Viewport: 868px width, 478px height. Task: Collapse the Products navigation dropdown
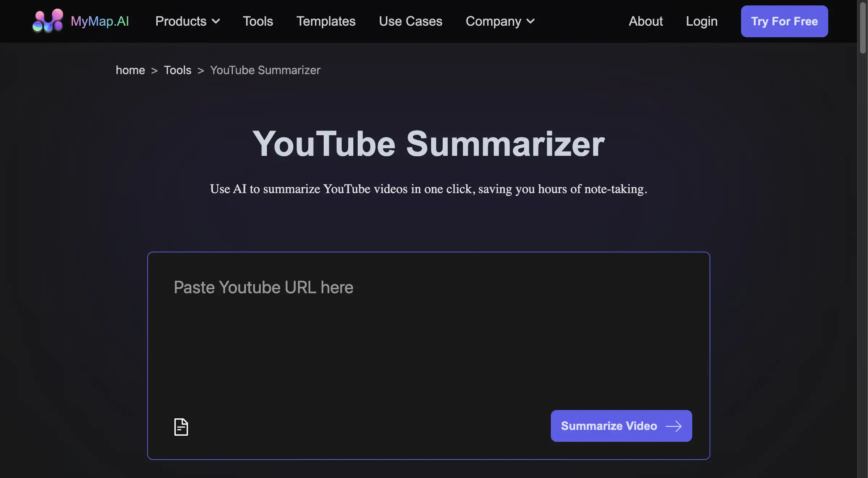[x=216, y=21]
